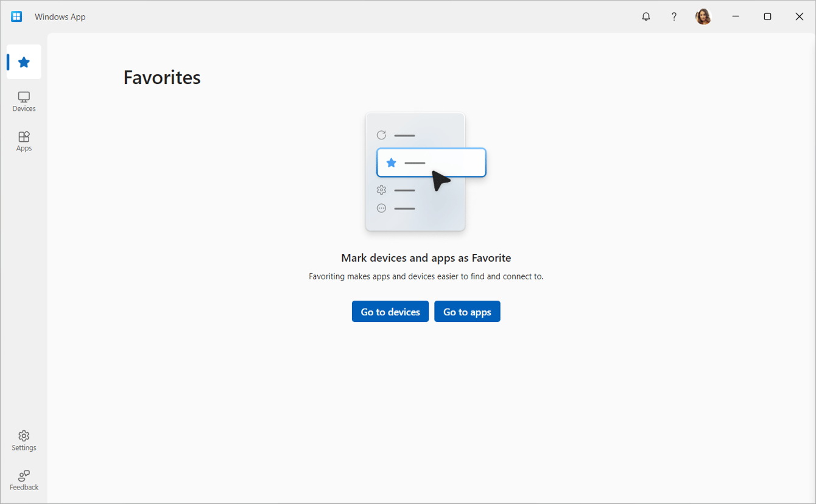
Task: Open the user account profile picture
Action: click(x=703, y=16)
